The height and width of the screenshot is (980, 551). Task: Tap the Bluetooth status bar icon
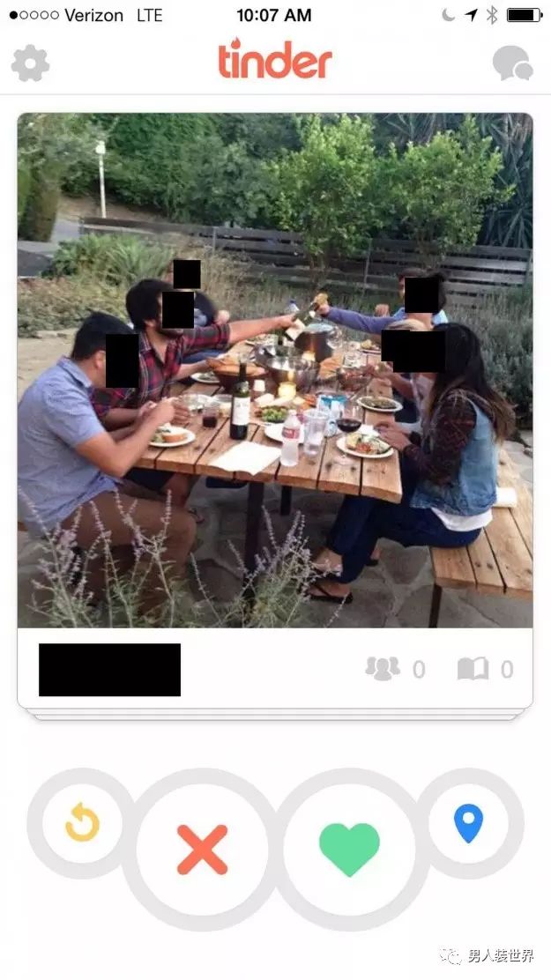pos(492,15)
